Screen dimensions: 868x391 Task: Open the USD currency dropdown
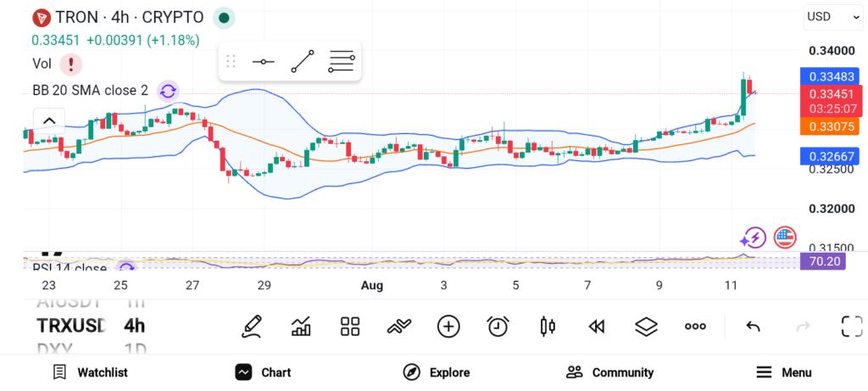(x=833, y=17)
